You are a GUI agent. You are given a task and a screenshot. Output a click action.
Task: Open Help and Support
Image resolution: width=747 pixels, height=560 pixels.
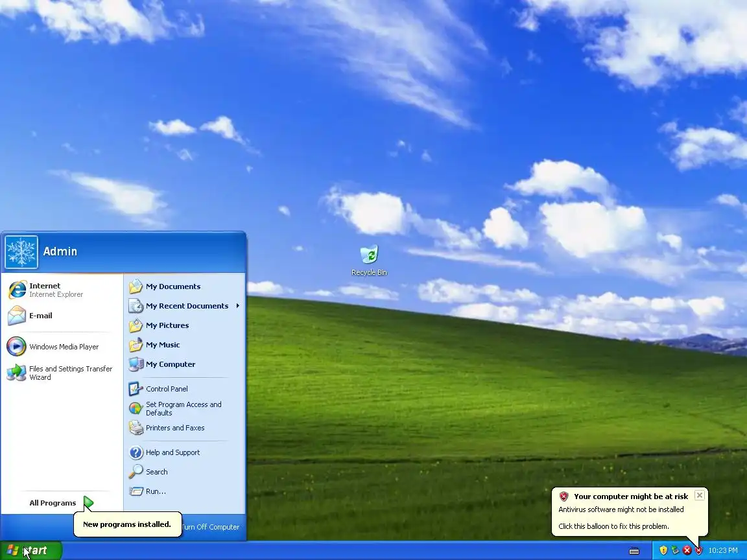point(184,452)
